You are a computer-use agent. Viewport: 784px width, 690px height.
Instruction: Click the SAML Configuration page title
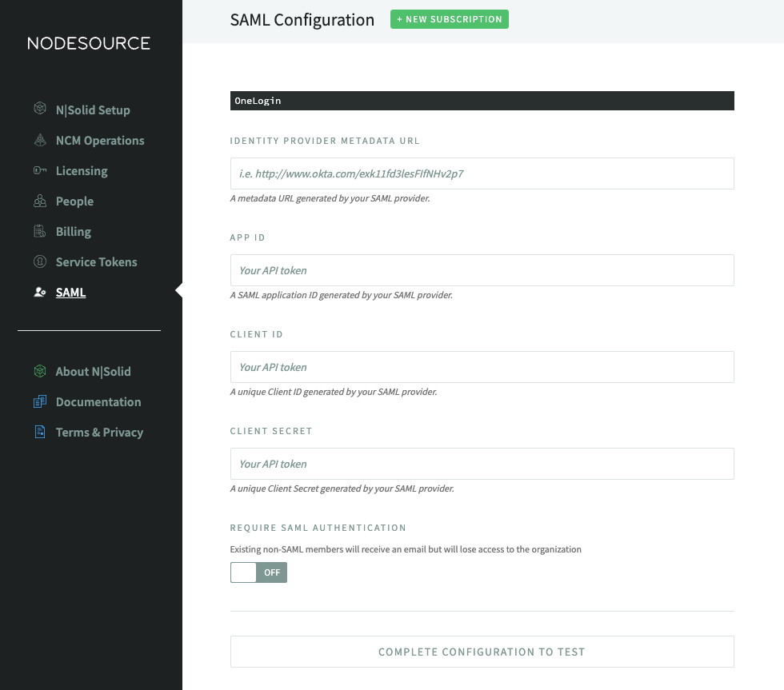click(302, 20)
